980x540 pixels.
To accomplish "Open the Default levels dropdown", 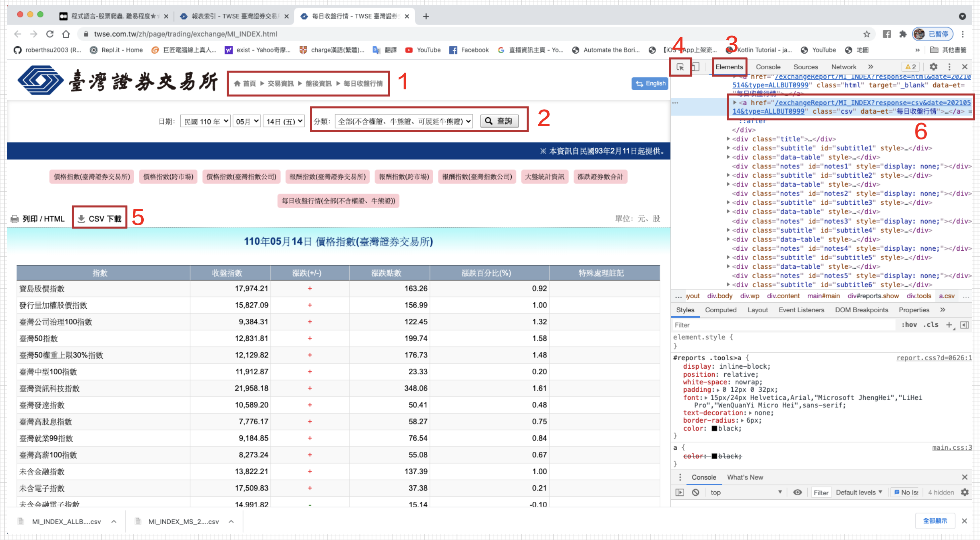I will [859, 492].
